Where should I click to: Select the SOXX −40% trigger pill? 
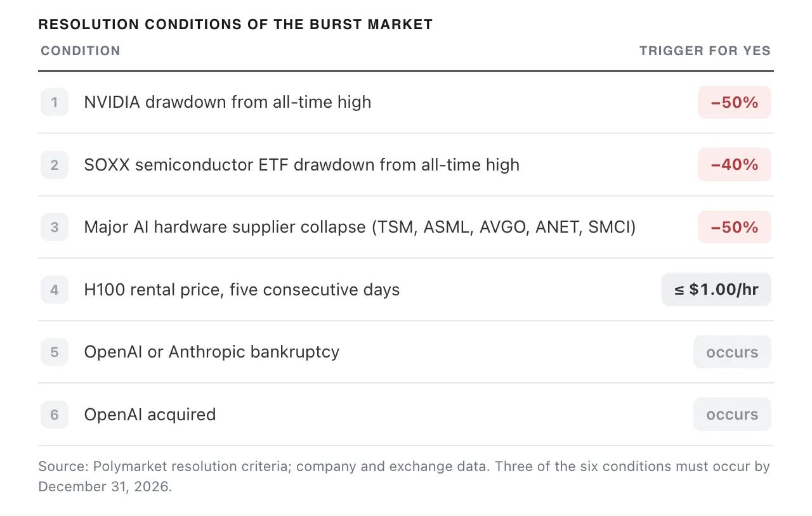(x=735, y=165)
